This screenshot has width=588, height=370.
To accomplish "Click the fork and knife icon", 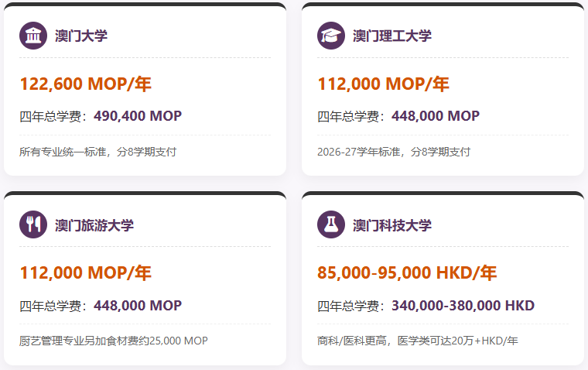I will tap(33, 224).
